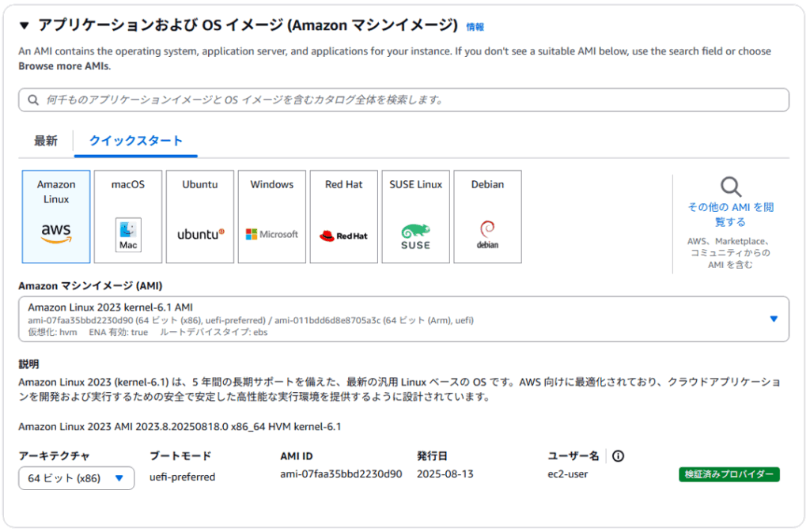This screenshot has height=532, width=810.
Task: Click the info circle beside ユーザー名
Action: click(619, 456)
